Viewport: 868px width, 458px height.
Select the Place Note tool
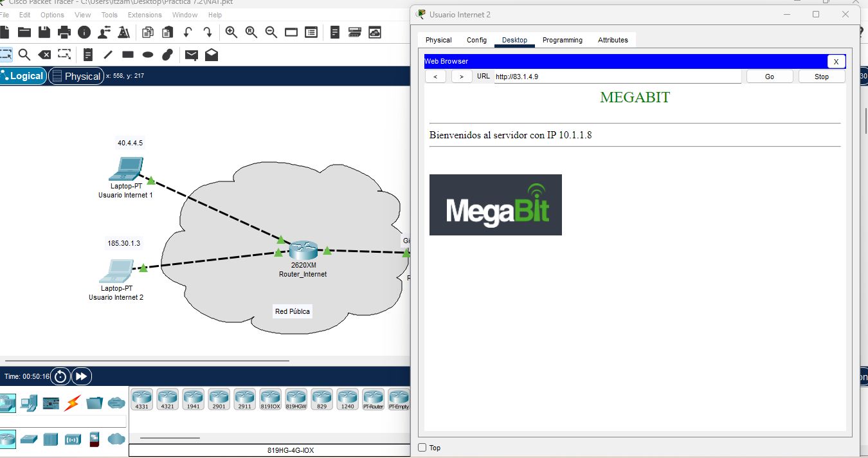[x=88, y=55]
